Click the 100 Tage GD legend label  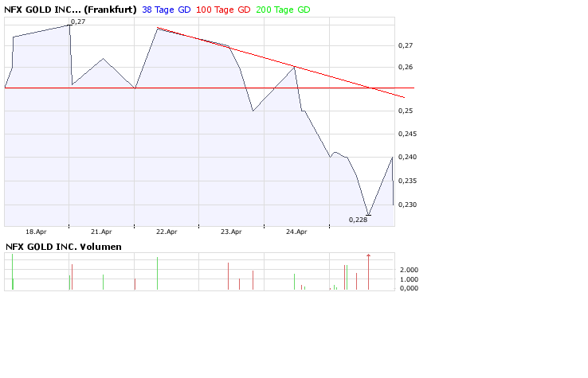[x=223, y=10]
